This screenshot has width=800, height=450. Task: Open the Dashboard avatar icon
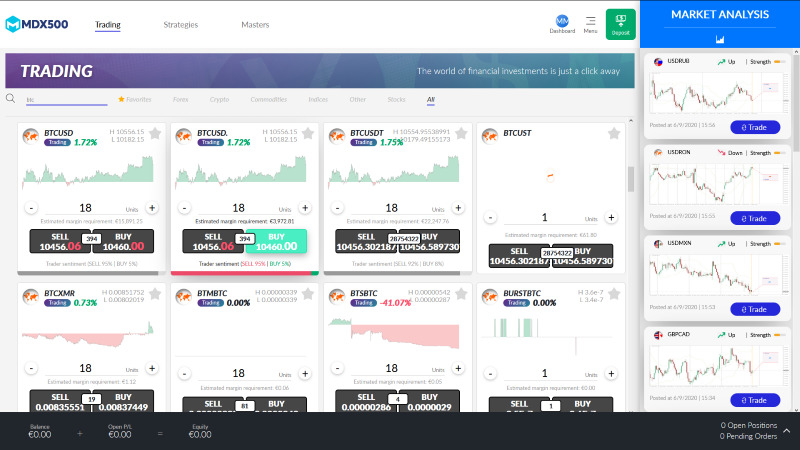(x=562, y=21)
